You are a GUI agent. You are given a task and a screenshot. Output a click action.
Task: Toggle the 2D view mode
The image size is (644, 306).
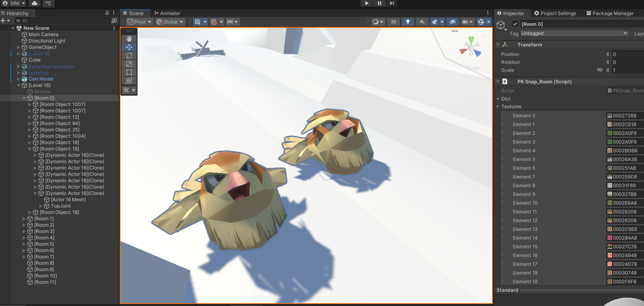[393, 22]
